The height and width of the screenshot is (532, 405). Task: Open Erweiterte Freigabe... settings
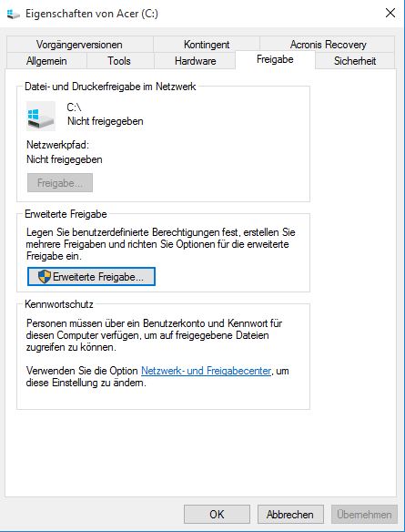91,277
